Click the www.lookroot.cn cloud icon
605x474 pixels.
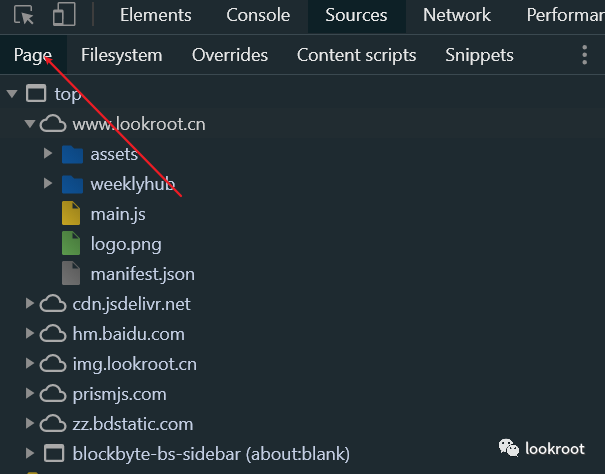tap(53, 124)
